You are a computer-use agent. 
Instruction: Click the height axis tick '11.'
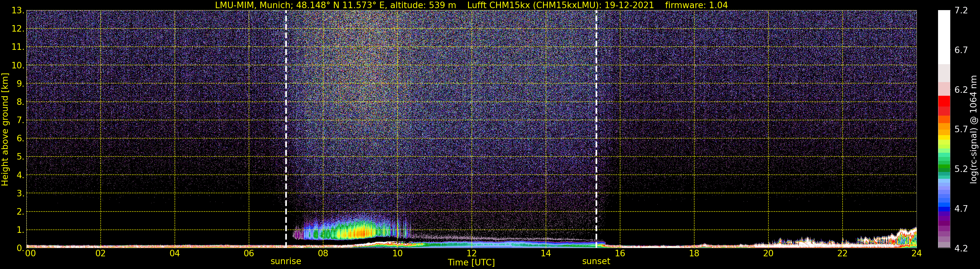(x=18, y=47)
